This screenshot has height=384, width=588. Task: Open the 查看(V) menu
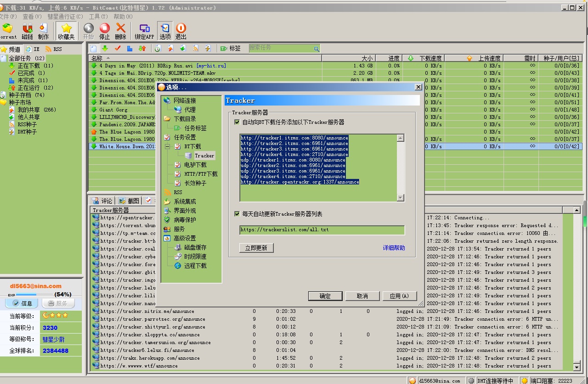point(32,17)
